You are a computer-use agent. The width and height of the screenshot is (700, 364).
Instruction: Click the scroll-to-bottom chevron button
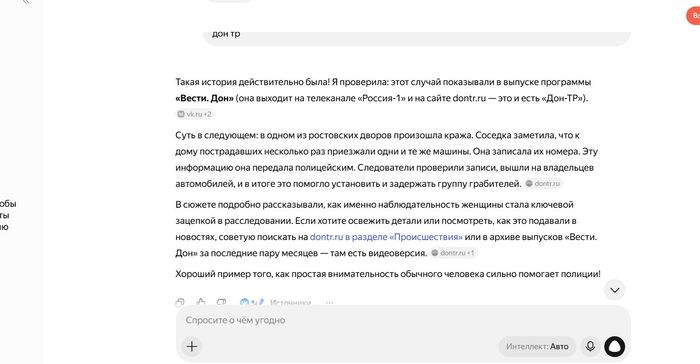[x=615, y=290]
